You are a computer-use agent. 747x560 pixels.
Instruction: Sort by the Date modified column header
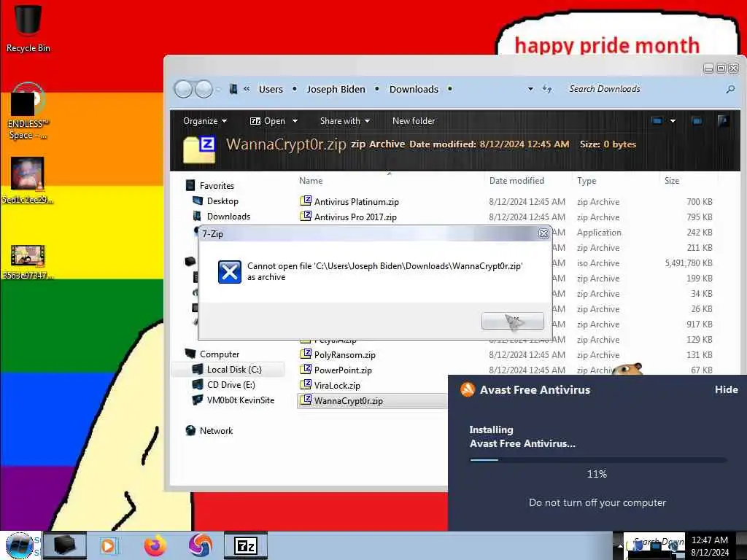[x=516, y=181]
